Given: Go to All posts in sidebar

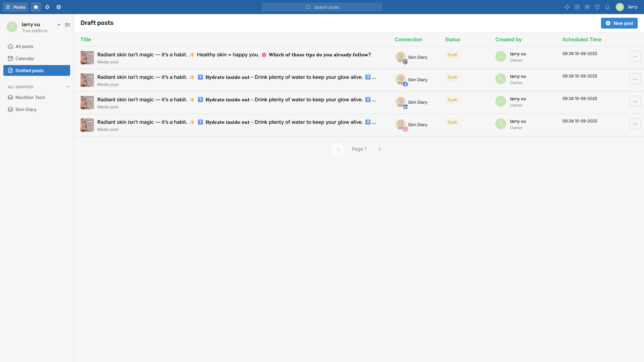Looking at the screenshot, I should tap(24, 47).
